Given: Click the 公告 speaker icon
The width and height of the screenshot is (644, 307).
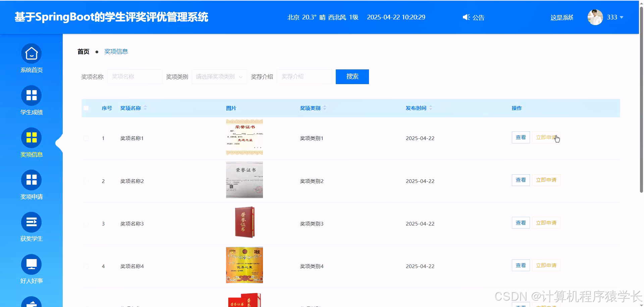Looking at the screenshot, I should (x=466, y=17).
